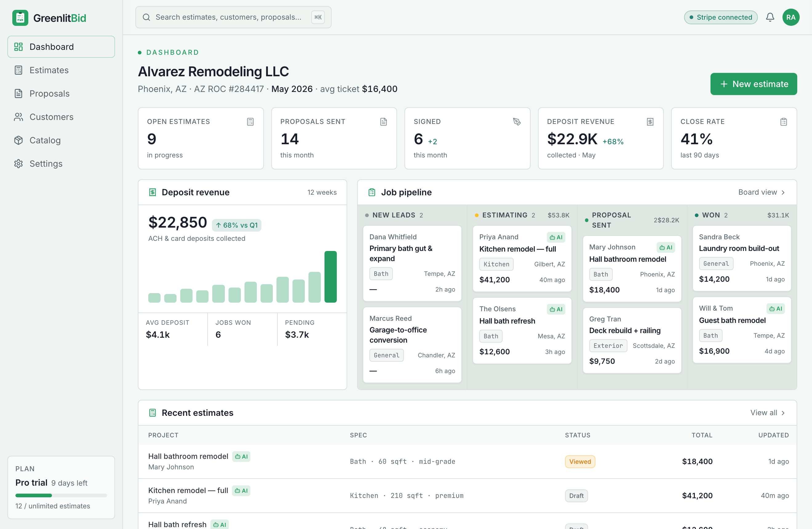Open Marcus Reed garage-to-office card
Image resolution: width=812 pixels, height=529 pixels.
pyautogui.click(x=412, y=345)
